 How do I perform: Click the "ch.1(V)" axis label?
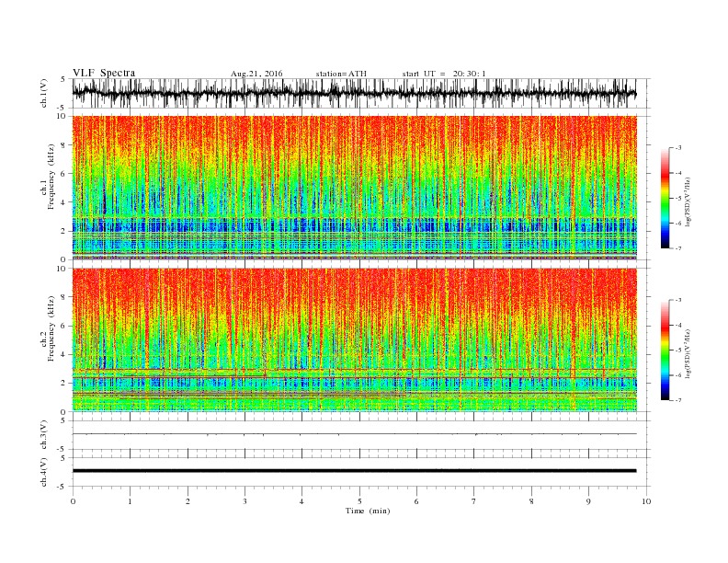44,93
